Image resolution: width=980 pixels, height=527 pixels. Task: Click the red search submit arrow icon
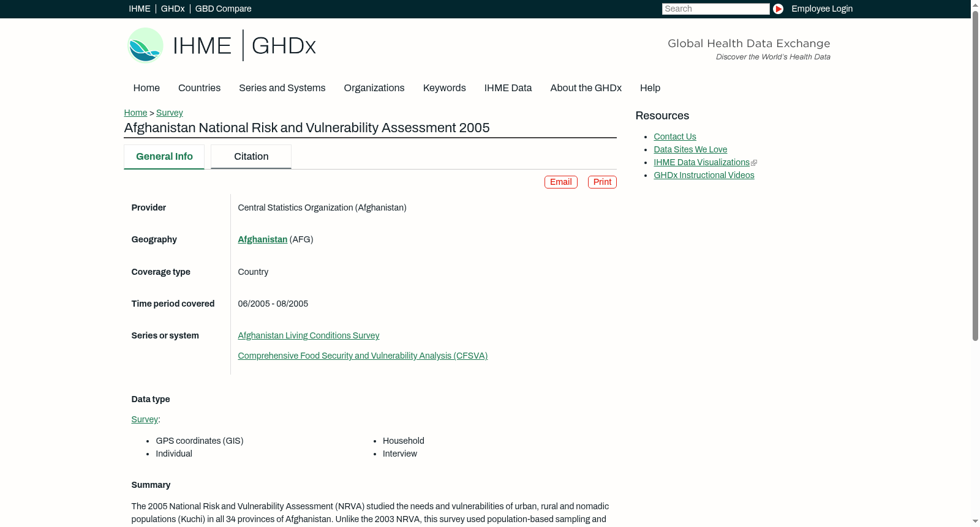[778, 9]
